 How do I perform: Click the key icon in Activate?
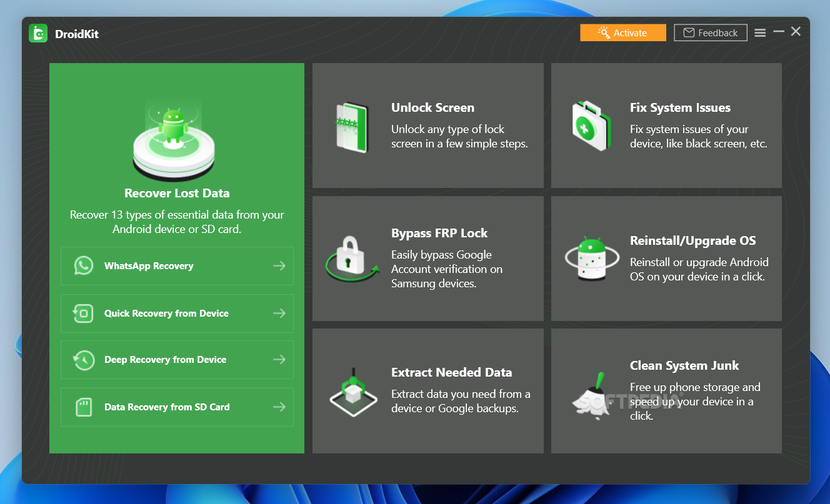tap(604, 32)
